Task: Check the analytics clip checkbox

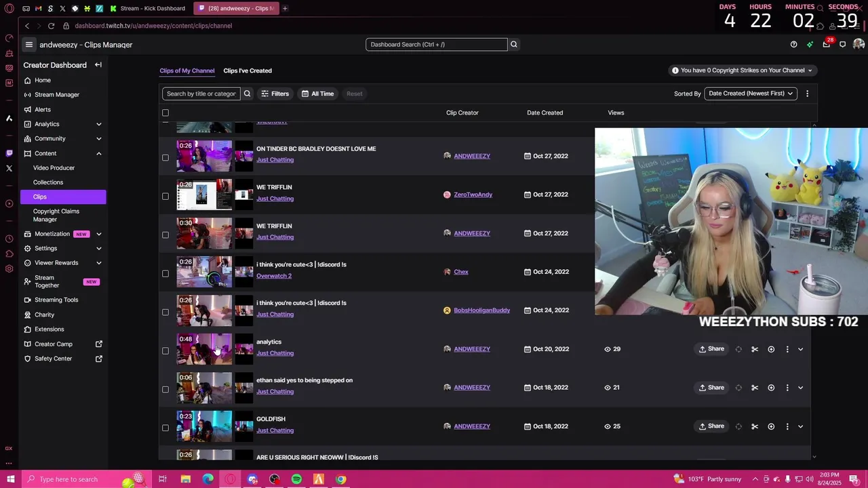Action: pos(165,350)
